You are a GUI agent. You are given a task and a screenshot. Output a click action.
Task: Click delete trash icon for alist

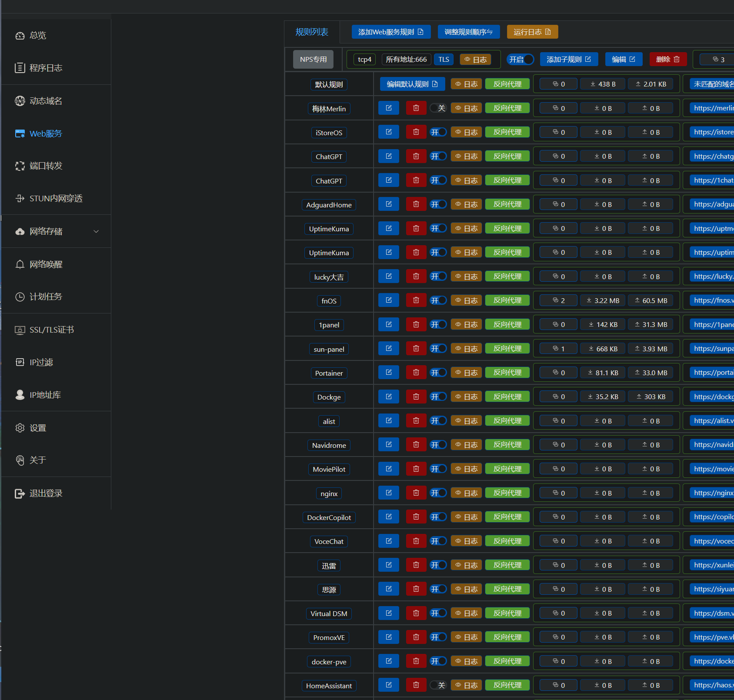(416, 421)
